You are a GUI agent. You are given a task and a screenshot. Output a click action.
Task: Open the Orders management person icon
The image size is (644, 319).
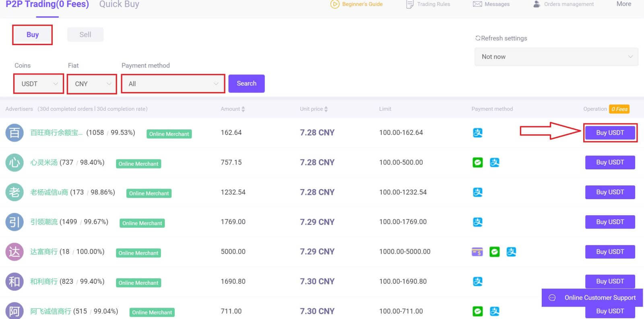pos(537,4)
